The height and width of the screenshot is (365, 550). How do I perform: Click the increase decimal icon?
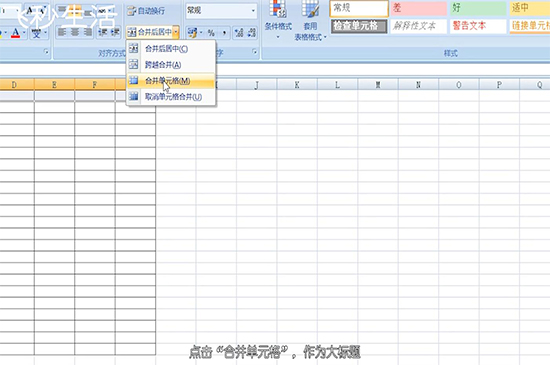[x=239, y=33]
